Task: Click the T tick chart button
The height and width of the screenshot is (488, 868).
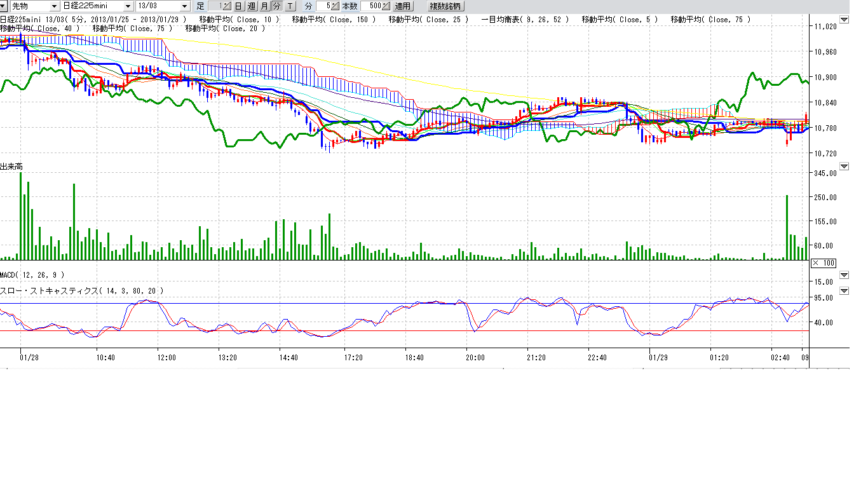Action: point(290,6)
